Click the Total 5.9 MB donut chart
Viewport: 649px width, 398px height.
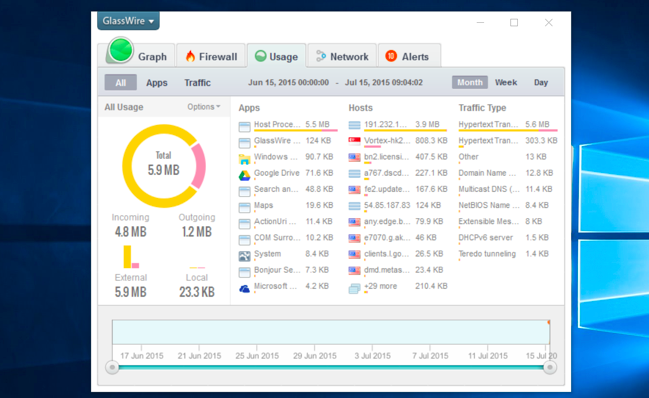click(x=164, y=166)
